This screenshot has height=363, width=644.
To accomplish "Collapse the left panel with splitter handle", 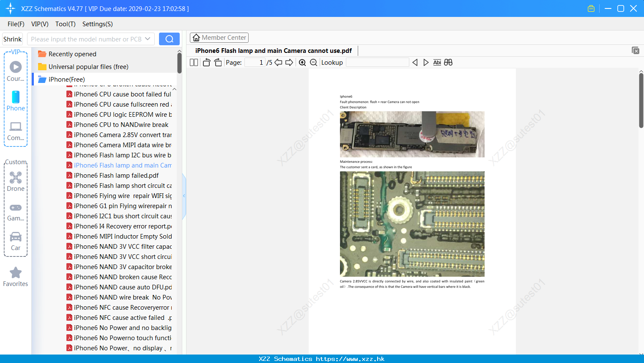I will (184, 196).
